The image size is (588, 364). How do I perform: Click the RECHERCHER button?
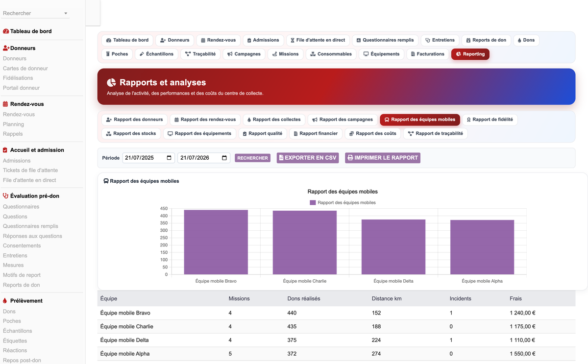252,158
